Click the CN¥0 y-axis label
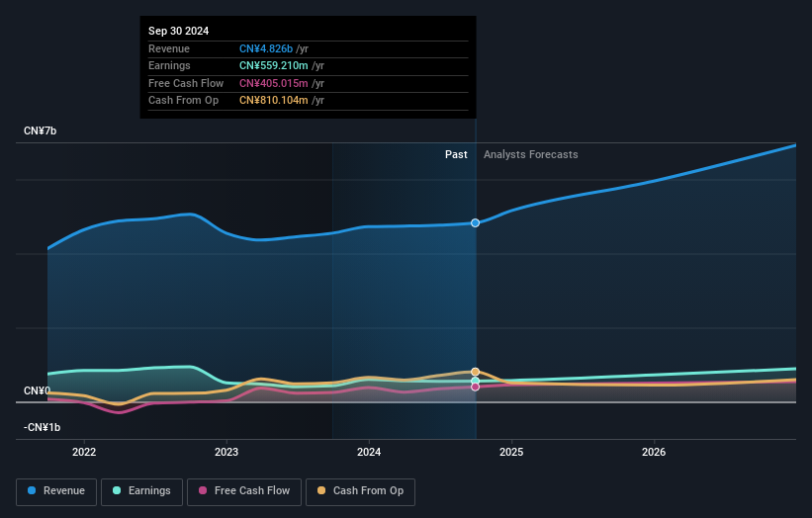The height and width of the screenshot is (518, 812). pyautogui.click(x=37, y=390)
